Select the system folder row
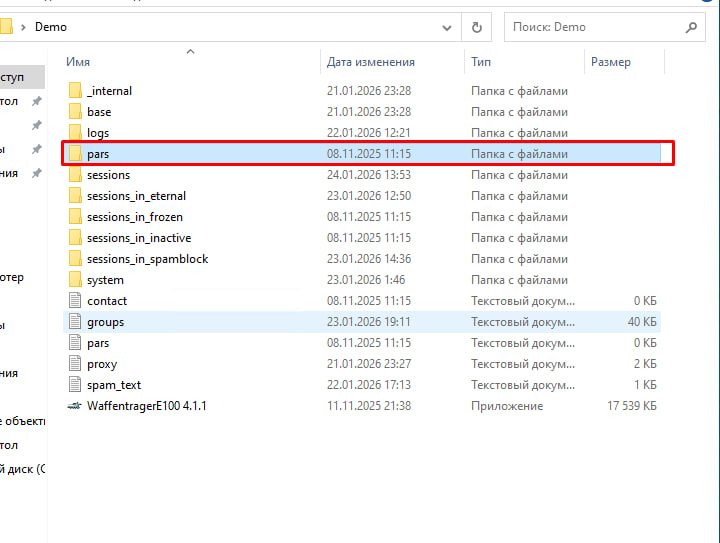 click(x=105, y=280)
